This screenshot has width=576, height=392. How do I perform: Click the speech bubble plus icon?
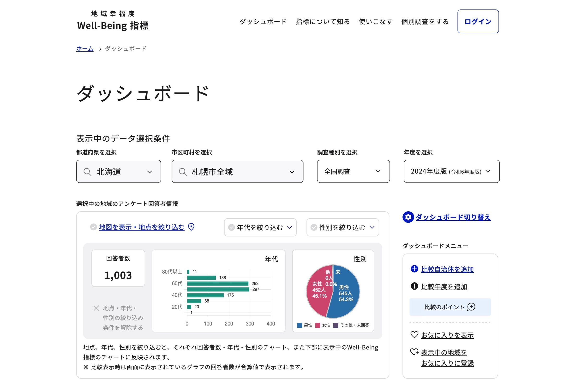point(471,307)
